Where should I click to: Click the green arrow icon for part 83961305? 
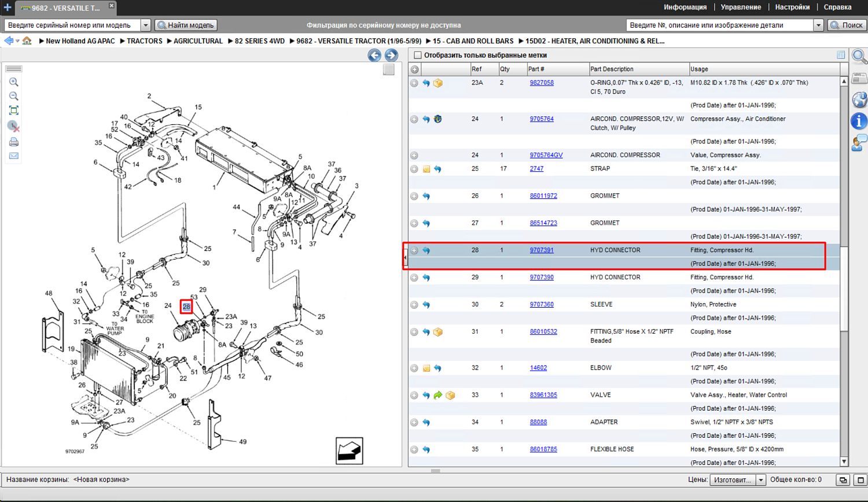coord(438,396)
